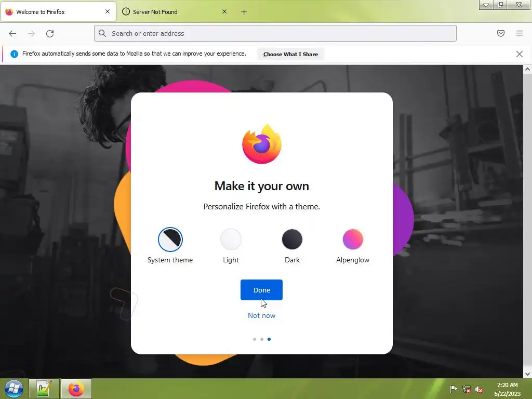Click the Not now link
Screen dimensions: 532x399
click(262, 315)
